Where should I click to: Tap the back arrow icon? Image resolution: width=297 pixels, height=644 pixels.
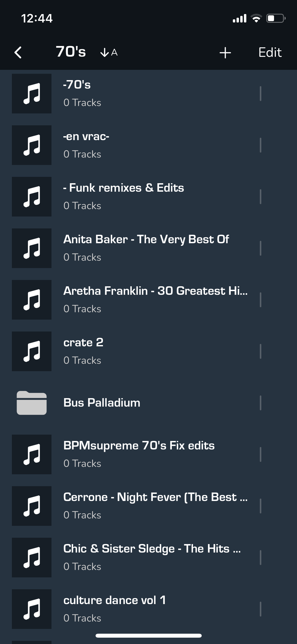(18, 52)
